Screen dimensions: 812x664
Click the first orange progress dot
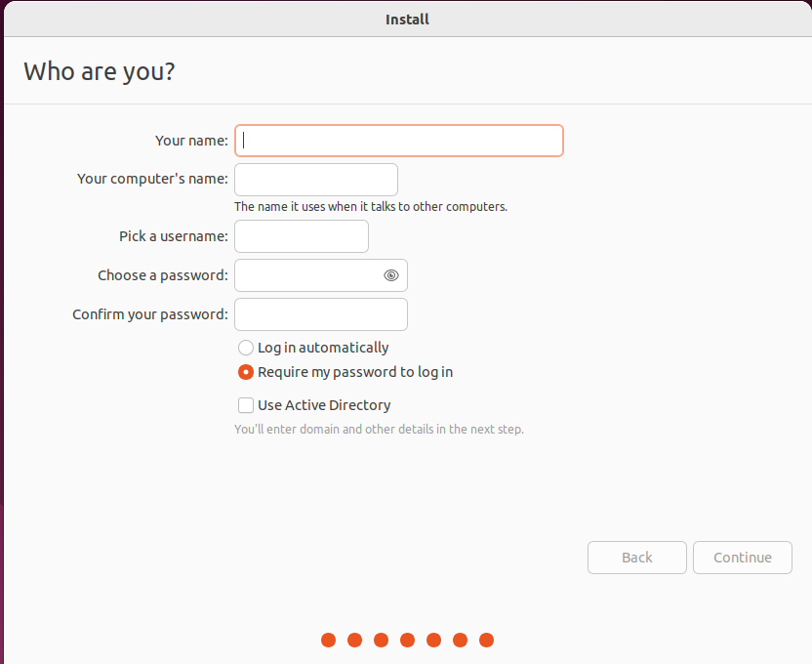[x=329, y=641]
